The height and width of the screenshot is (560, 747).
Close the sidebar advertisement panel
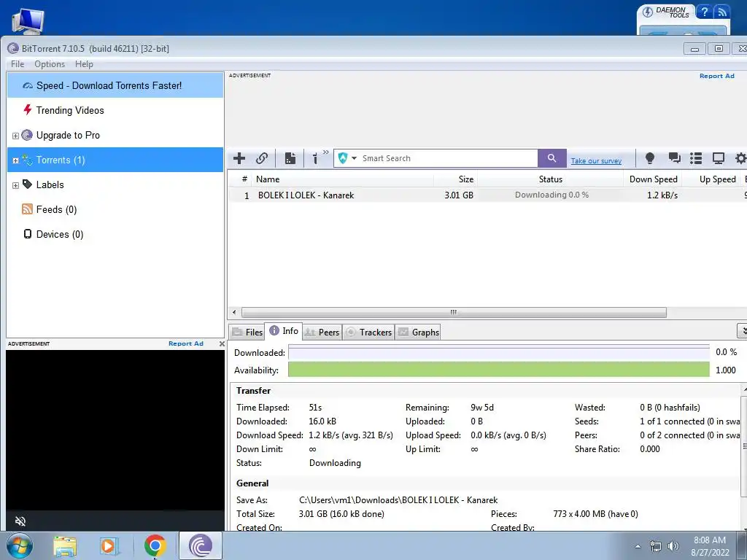[x=222, y=343]
